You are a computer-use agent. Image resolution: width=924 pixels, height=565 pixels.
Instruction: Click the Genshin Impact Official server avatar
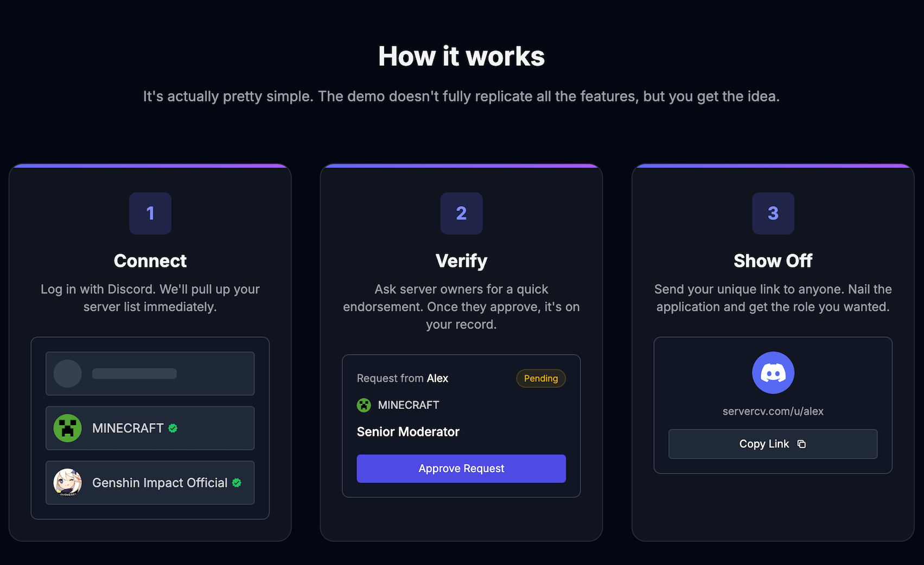pyautogui.click(x=68, y=483)
